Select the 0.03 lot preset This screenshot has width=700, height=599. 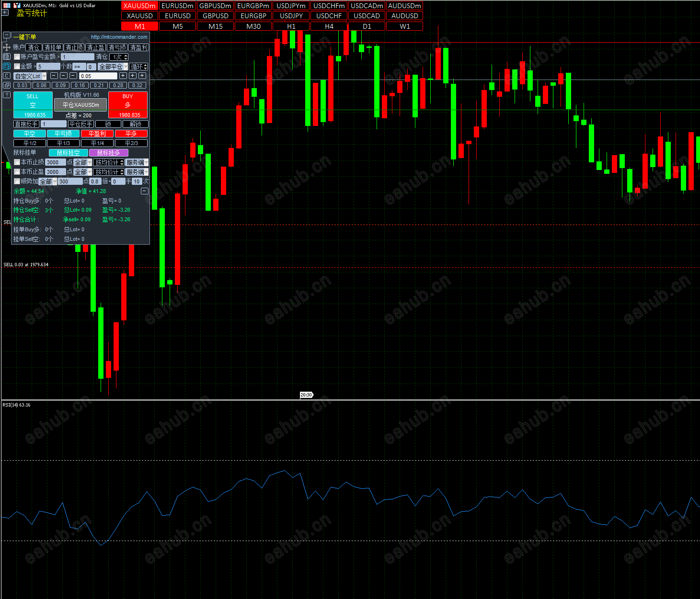pyautogui.click(x=23, y=85)
